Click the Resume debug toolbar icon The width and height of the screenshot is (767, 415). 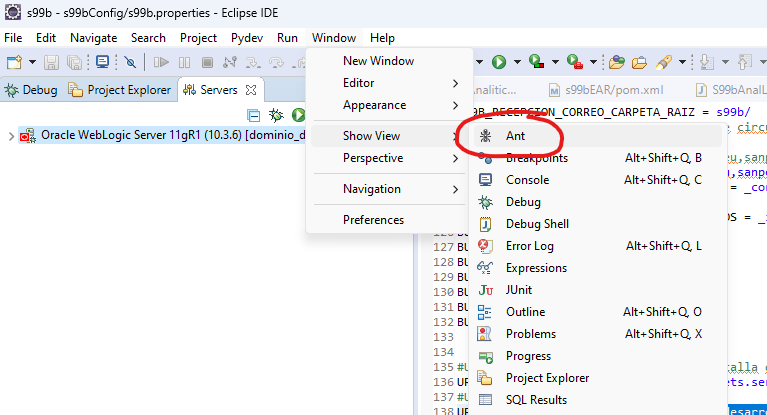[161, 62]
